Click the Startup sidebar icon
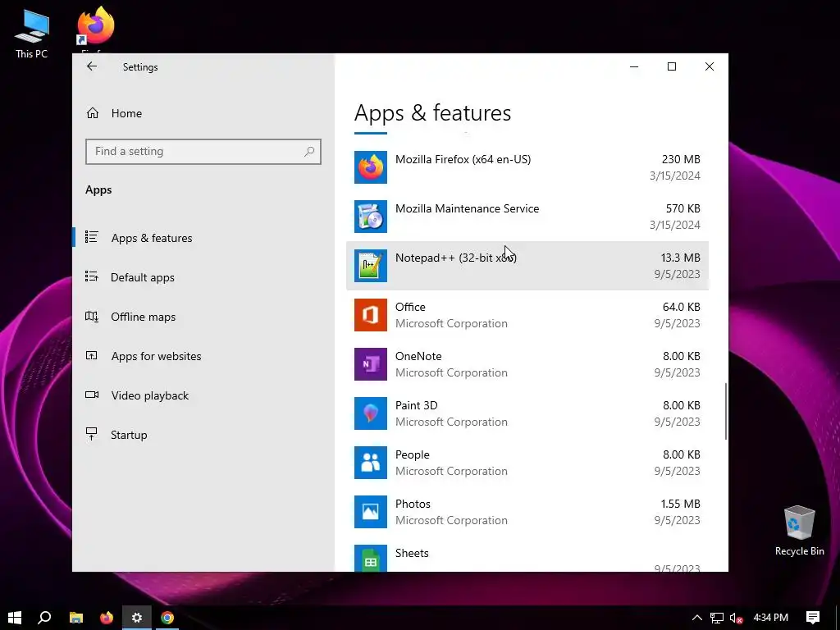This screenshot has height=630, width=840. (x=92, y=435)
